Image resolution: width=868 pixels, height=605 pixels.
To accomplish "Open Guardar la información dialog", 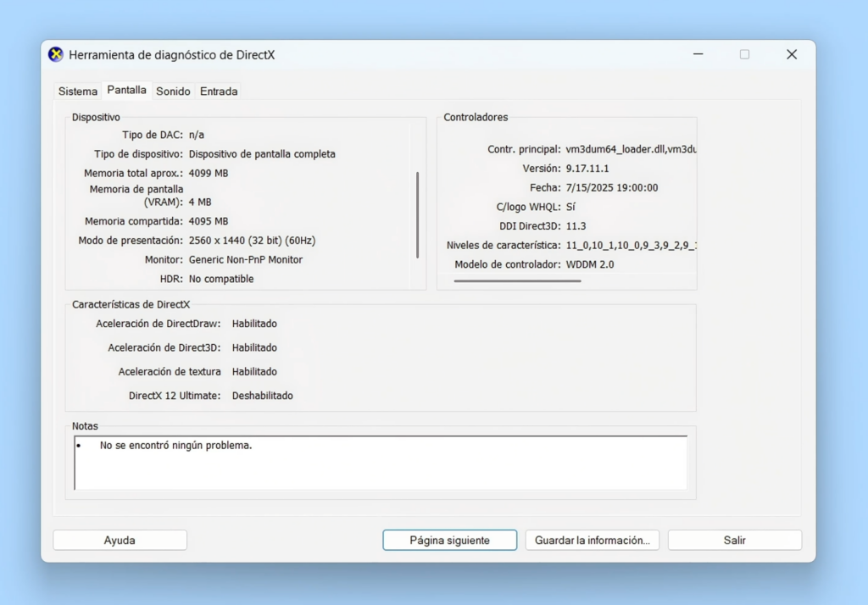I will [x=592, y=540].
